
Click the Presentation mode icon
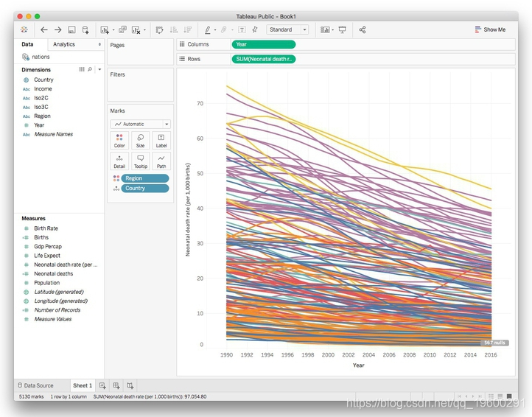343,30
